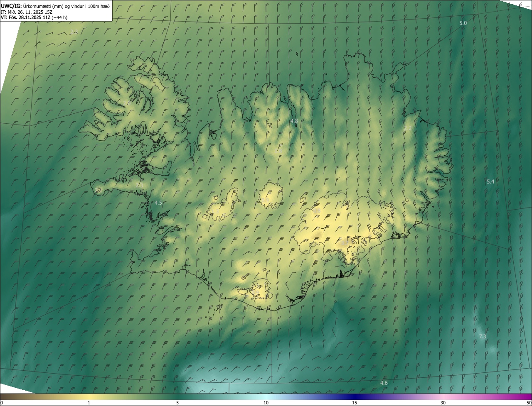Click the precipitable water color scale bar
The width and height of the screenshot is (532, 406).
coord(266,396)
